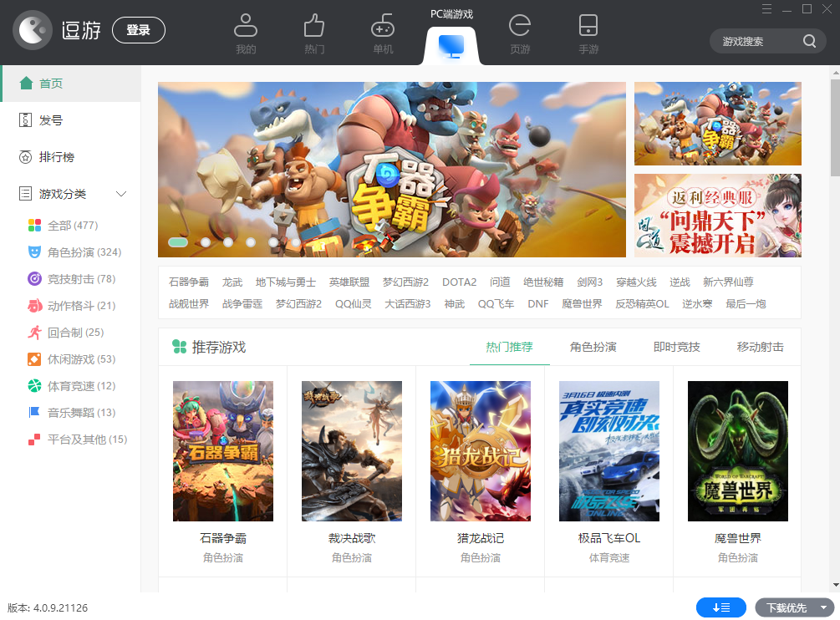Click the 魔兽世界 game cover thumbnail
The image size is (840, 620).
737,451
